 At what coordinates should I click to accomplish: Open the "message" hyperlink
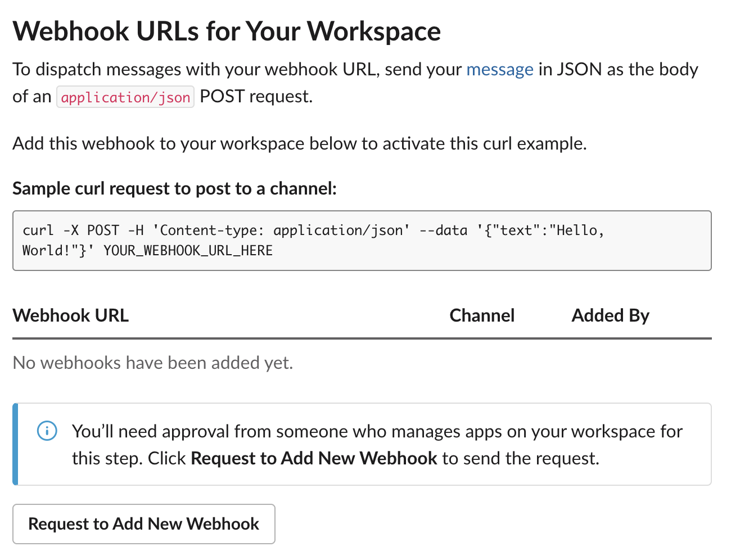pyautogui.click(x=499, y=69)
